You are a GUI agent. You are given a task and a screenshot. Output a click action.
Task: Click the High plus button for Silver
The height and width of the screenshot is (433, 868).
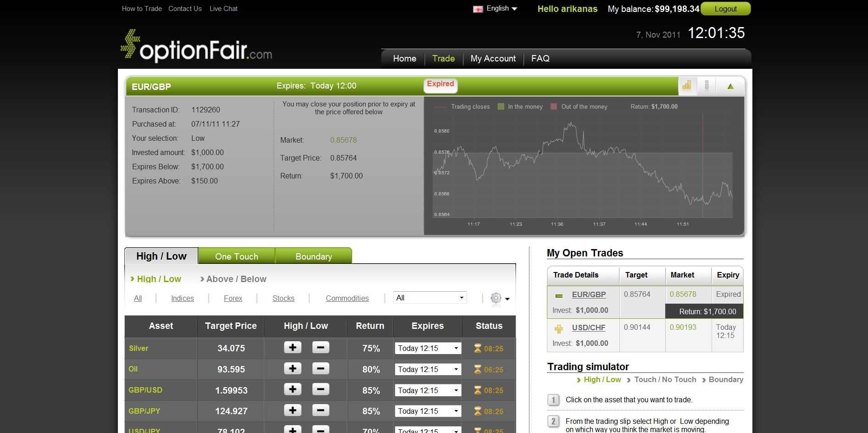[x=293, y=348]
